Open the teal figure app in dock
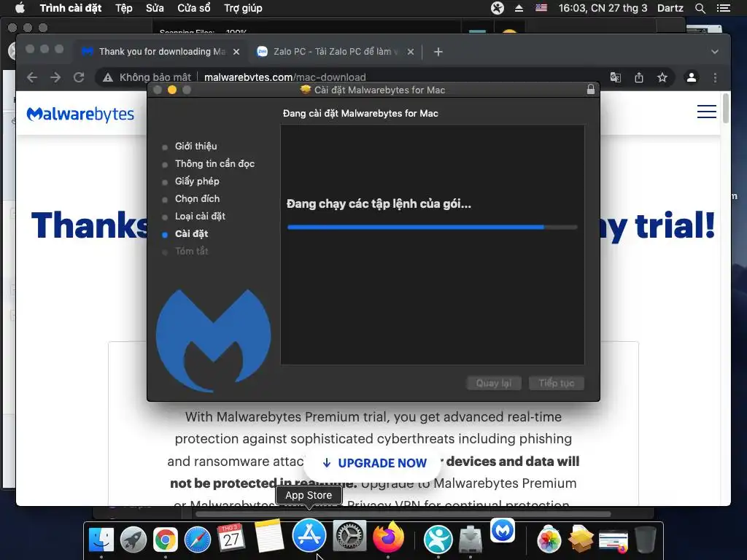The width and height of the screenshot is (747, 560). point(438,540)
